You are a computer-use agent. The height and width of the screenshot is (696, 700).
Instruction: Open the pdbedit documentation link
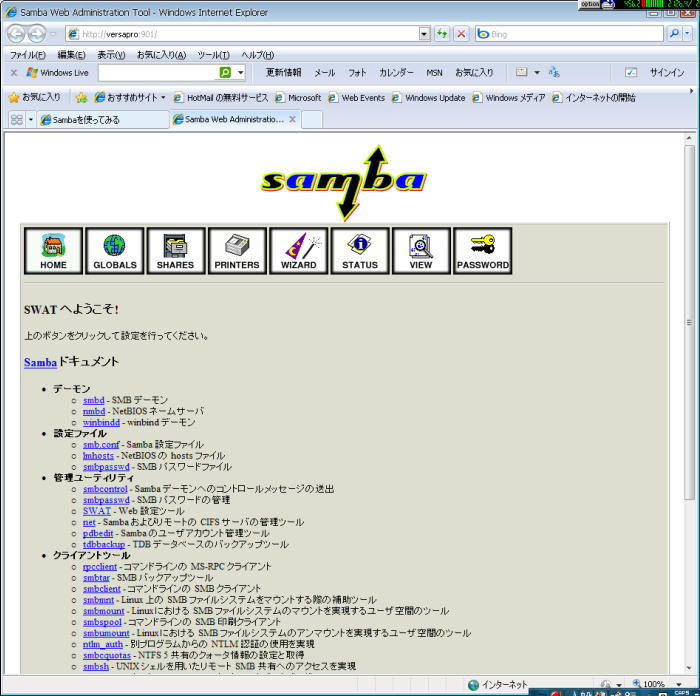98,533
